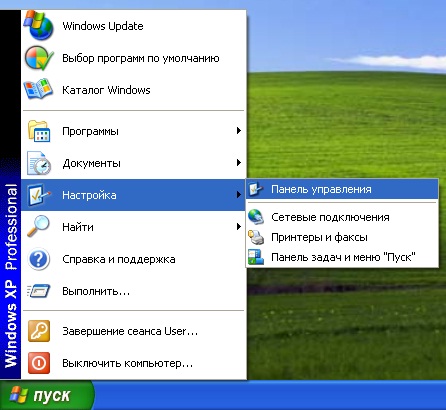This screenshot has width=446, height=410.
Task: Select Панель управления in the submenu
Action: (342, 189)
